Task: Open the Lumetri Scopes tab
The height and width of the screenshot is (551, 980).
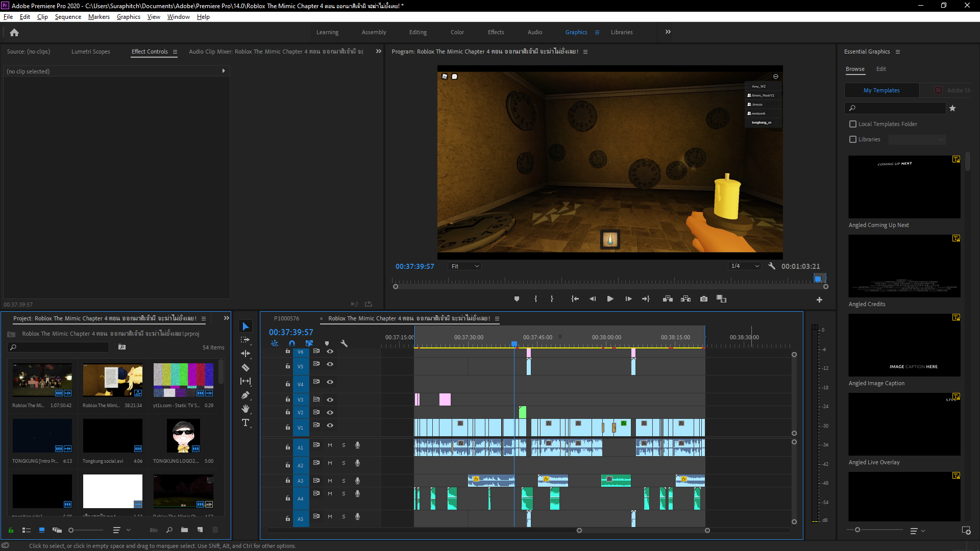Action: pyautogui.click(x=90, y=52)
